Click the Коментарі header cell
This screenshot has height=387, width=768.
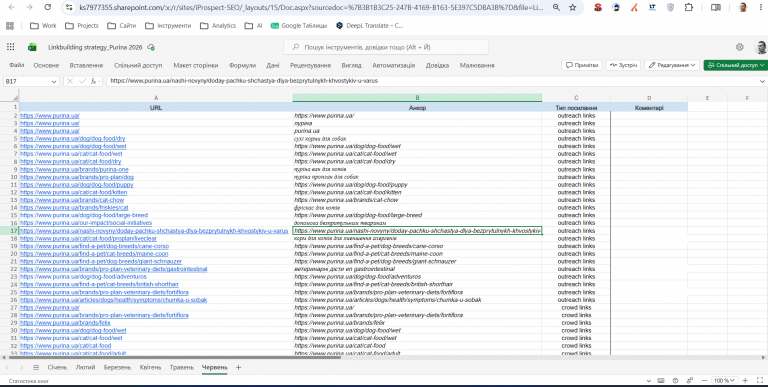(x=649, y=108)
